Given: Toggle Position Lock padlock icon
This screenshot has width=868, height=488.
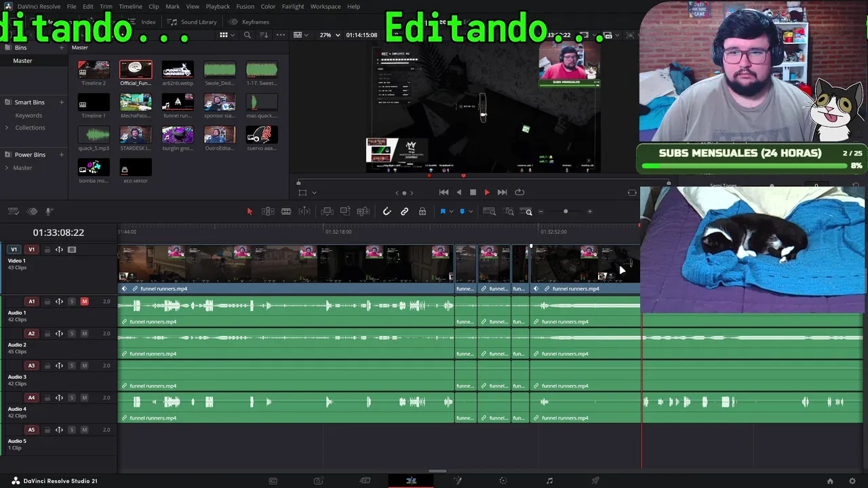Looking at the screenshot, I should (x=422, y=211).
